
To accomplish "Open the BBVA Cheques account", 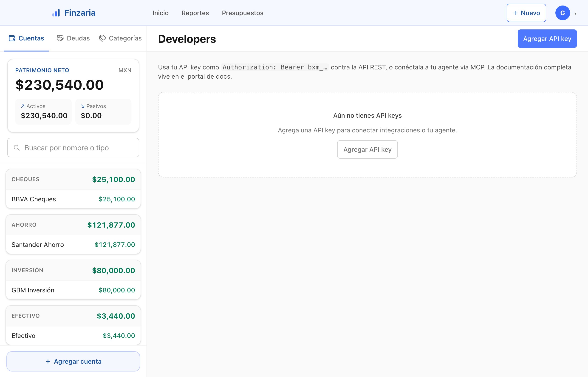I will tap(73, 199).
